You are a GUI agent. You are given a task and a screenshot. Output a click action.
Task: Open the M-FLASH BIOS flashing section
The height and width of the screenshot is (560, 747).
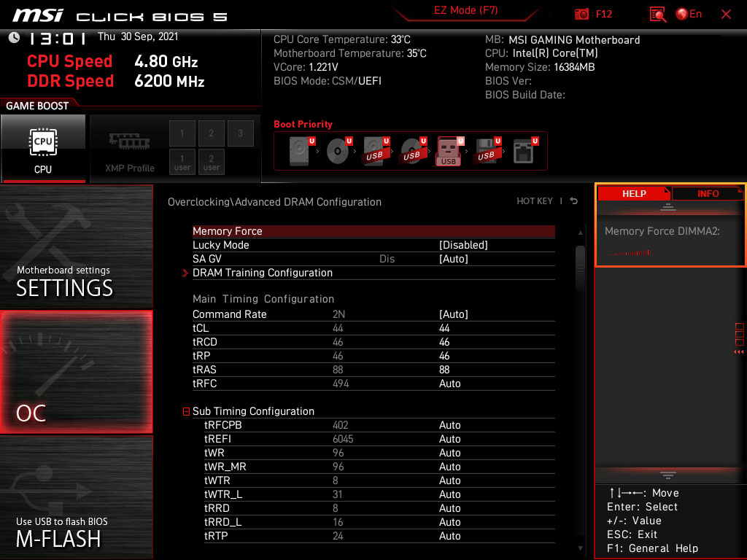pos(76,497)
